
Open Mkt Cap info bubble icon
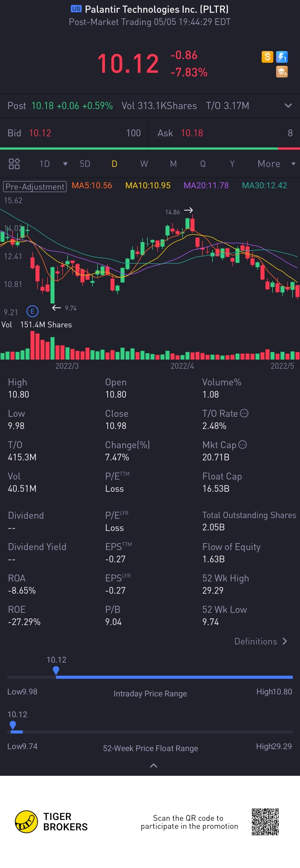(243, 445)
